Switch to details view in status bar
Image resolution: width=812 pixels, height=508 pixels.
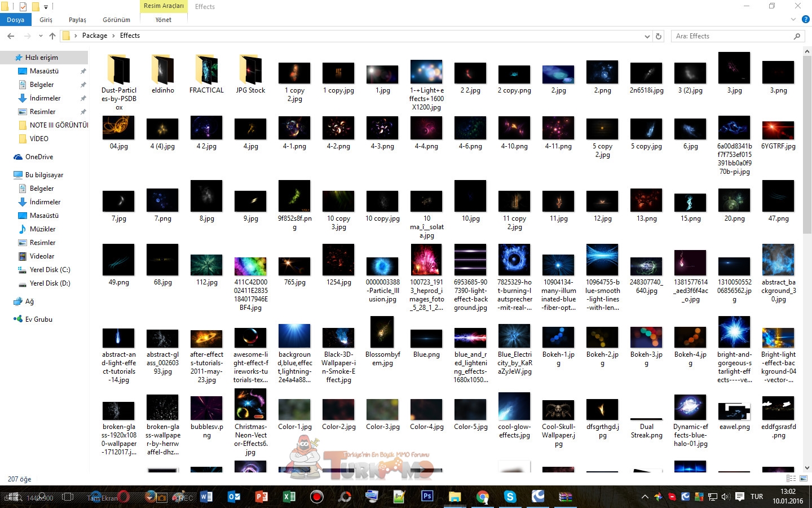pos(791,479)
